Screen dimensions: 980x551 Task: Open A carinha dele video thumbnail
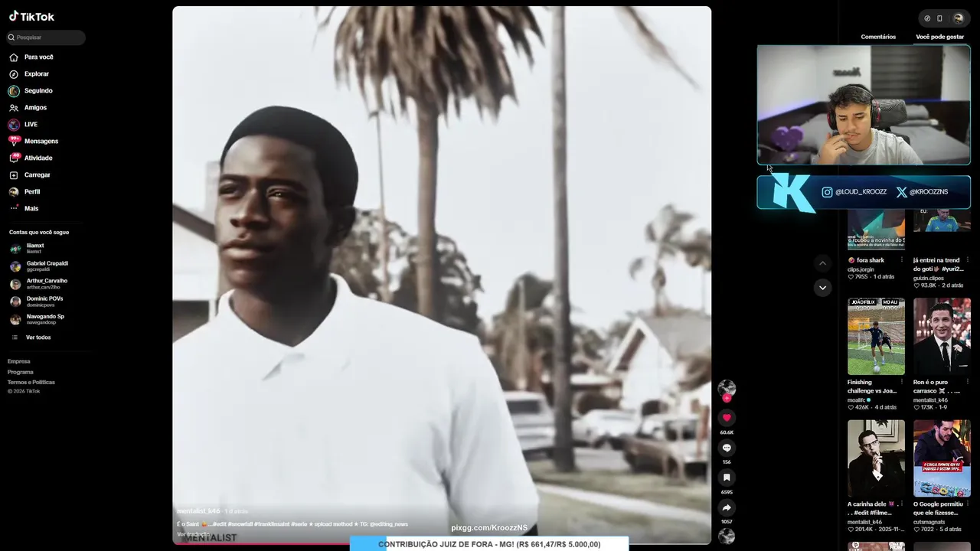pyautogui.click(x=876, y=458)
